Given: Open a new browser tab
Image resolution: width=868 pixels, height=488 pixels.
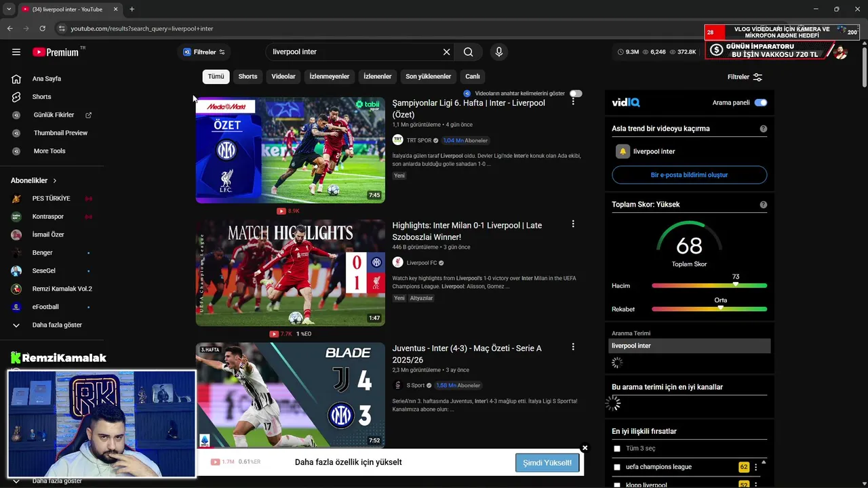Looking at the screenshot, I should click(132, 9).
